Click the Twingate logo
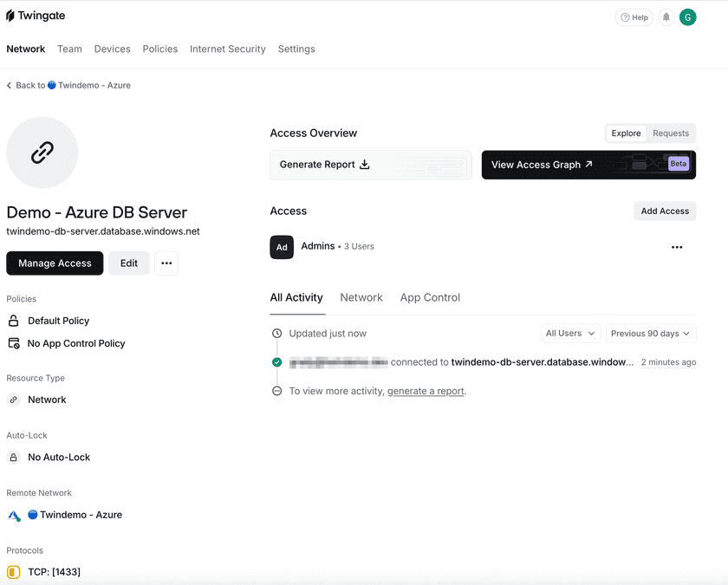This screenshot has height=585, width=728. (x=35, y=15)
